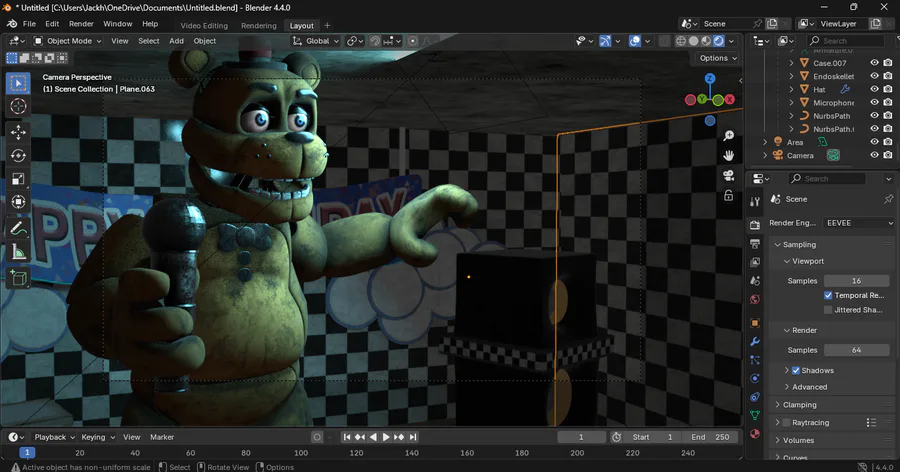Screen dimensions: 900x472
Task: Select the Cursor tool
Action: 18,106
